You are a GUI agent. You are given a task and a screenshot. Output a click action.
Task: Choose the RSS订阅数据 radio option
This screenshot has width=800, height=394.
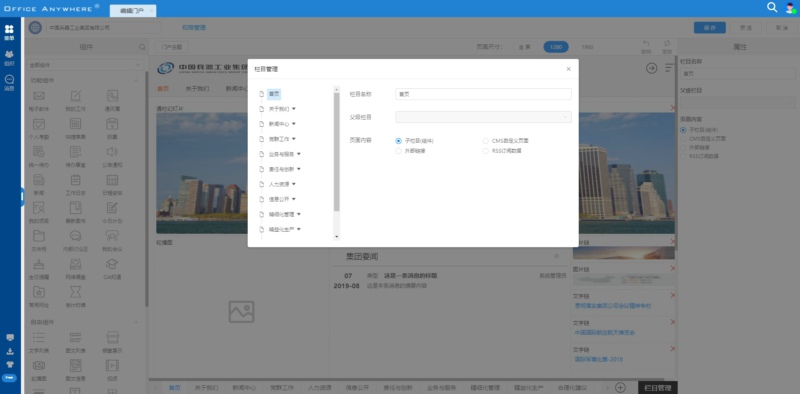click(x=502, y=151)
